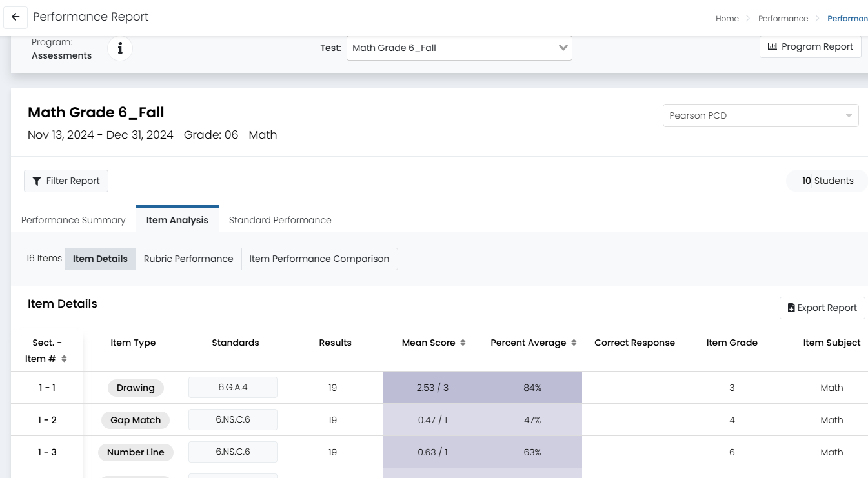Screen dimensions: 868x478
Task: Click percent average 84%
Action: click(532, 388)
